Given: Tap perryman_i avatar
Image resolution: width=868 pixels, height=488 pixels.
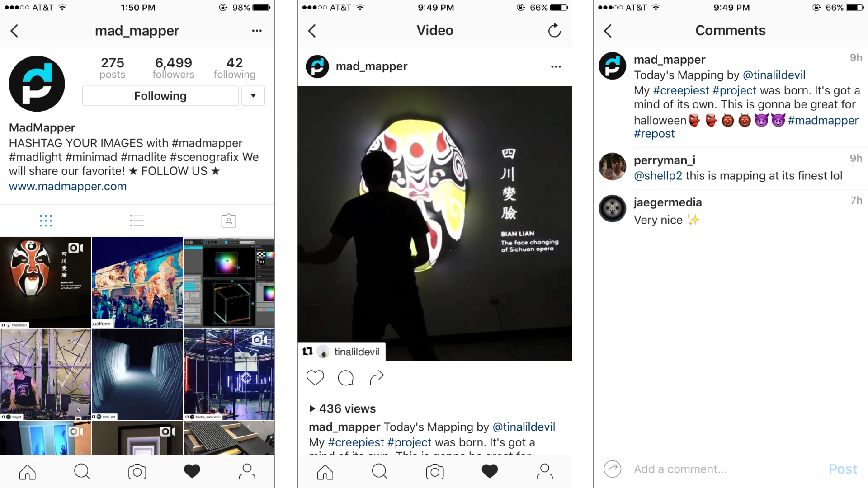Looking at the screenshot, I should click(612, 166).
